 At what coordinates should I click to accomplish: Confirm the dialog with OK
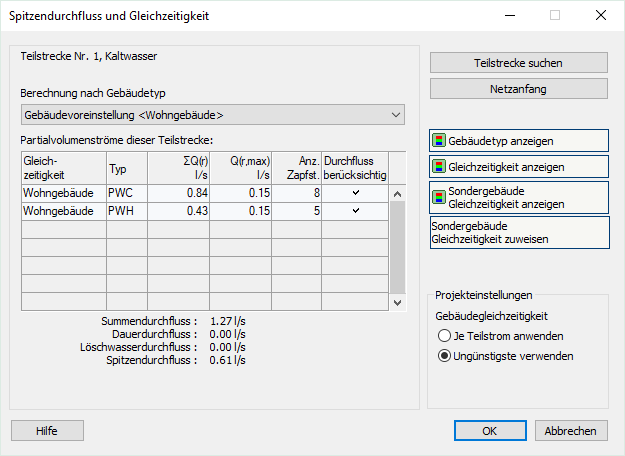pyautogui.click(x=490, y=431)
